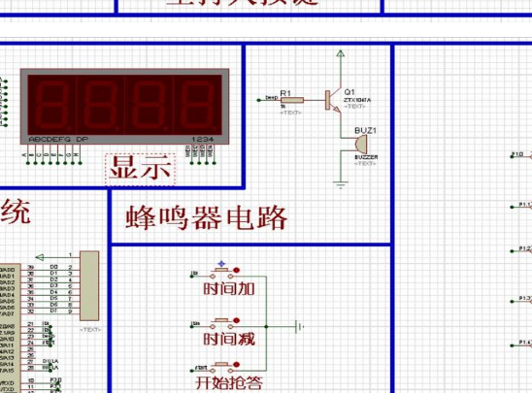The image size is (532, 393).
Task: Click the power arrow terminal above Q1
Action: (x=341, y=53)
